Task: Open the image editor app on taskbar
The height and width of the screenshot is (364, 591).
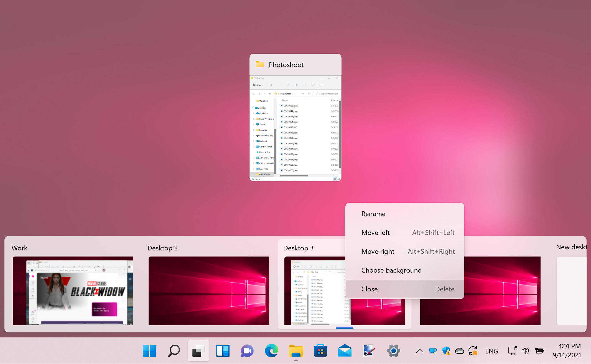Action: [x=369, y=351]
